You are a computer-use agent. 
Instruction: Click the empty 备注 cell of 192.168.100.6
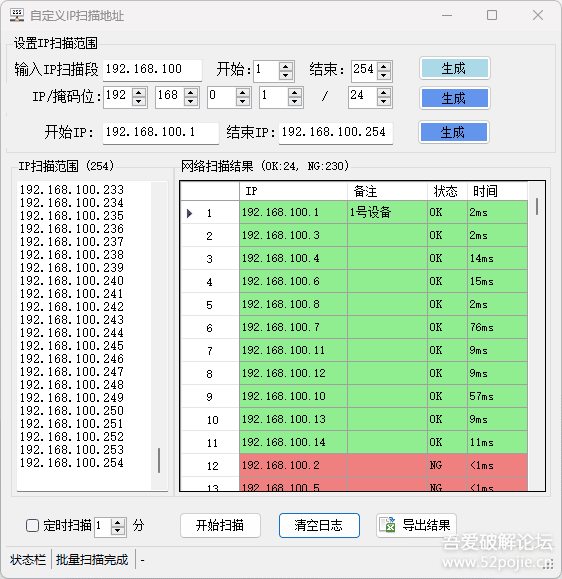pos(387,281)
